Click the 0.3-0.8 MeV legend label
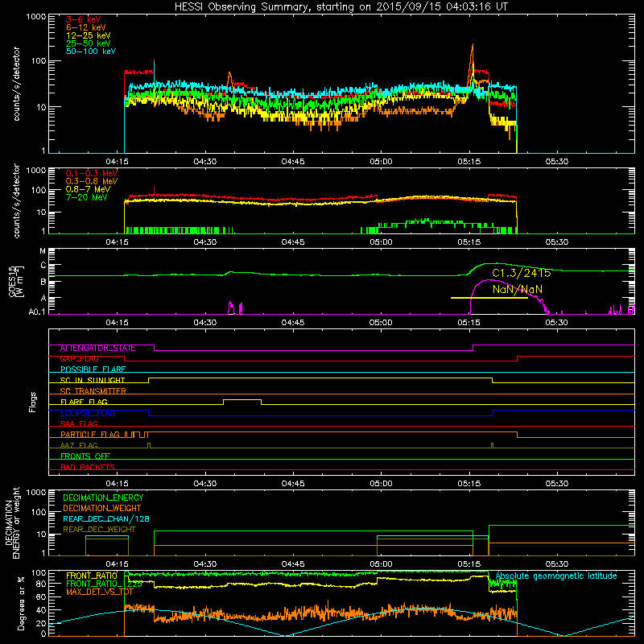 coord(92,181)
